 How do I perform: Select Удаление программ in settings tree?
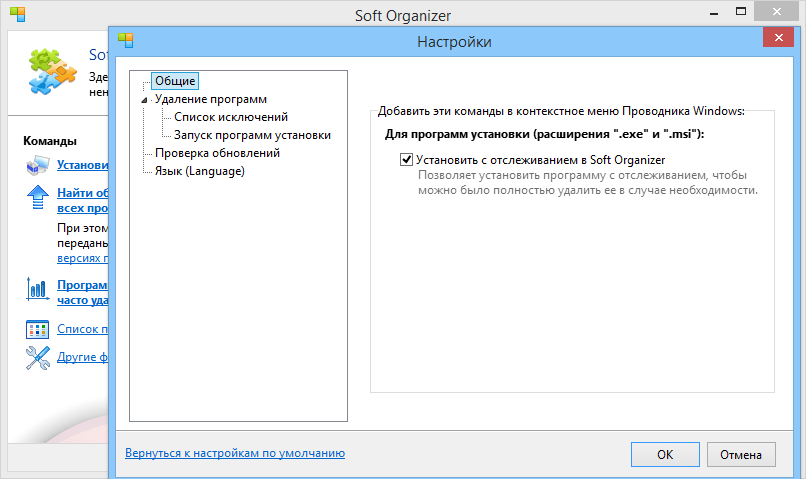211,99
